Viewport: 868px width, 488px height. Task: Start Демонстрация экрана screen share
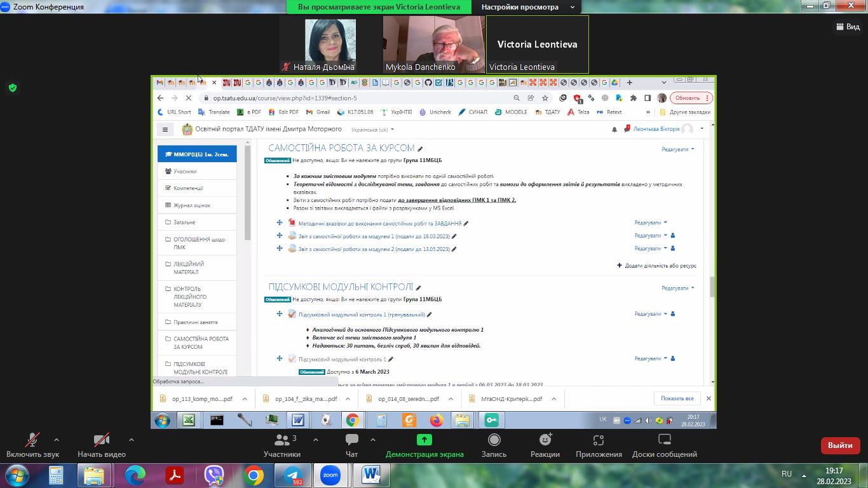pyautogui.click(x=424, y=445)
